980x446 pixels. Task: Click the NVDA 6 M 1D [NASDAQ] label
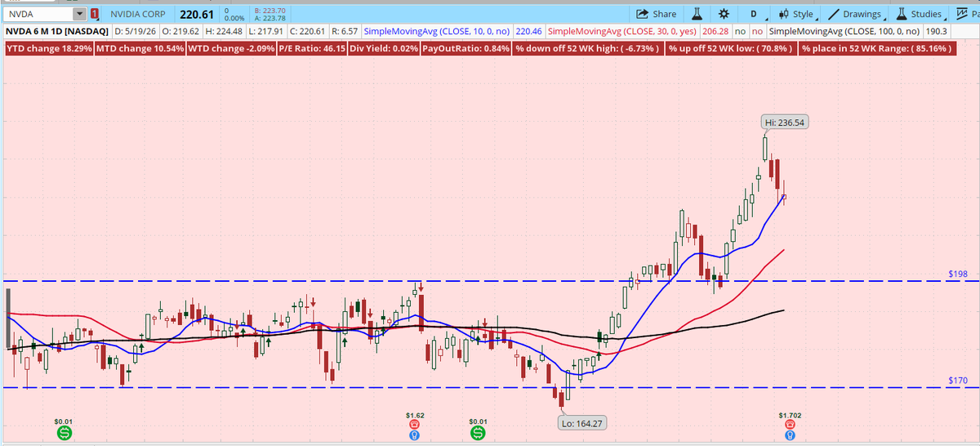point(57,31)
